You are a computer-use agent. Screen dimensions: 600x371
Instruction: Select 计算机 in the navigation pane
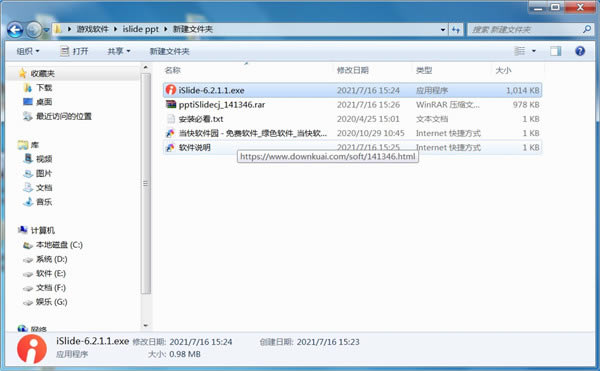pyautogui.click(x=42, y=230)
